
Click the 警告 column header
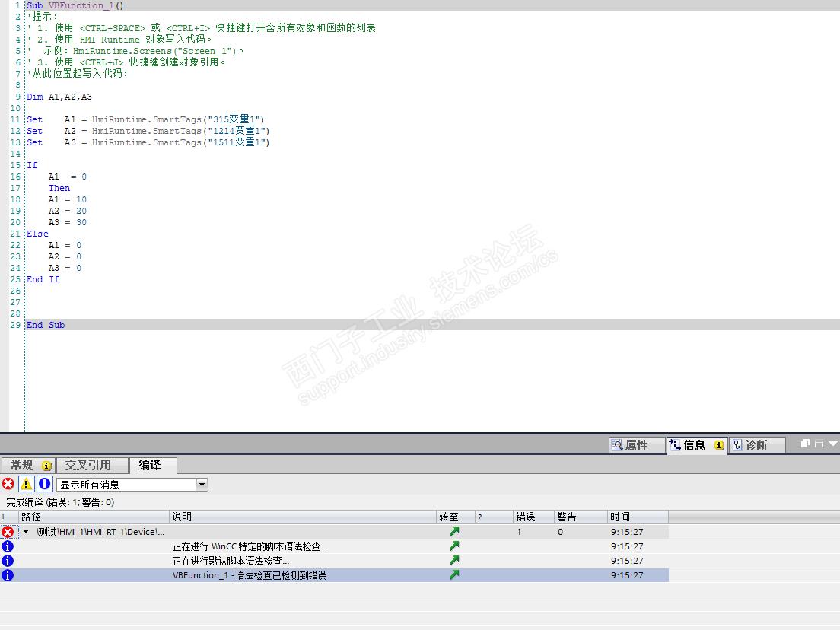(581, 517)
